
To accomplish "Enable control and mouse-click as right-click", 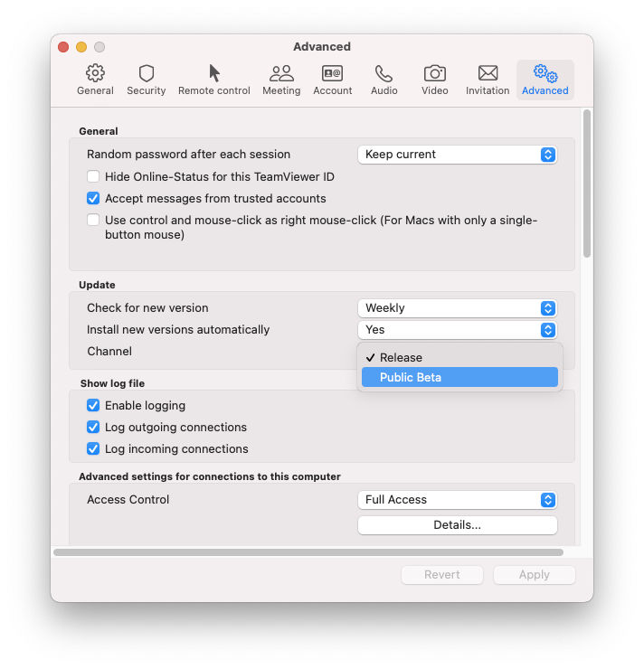I will [x=93, y=221].
